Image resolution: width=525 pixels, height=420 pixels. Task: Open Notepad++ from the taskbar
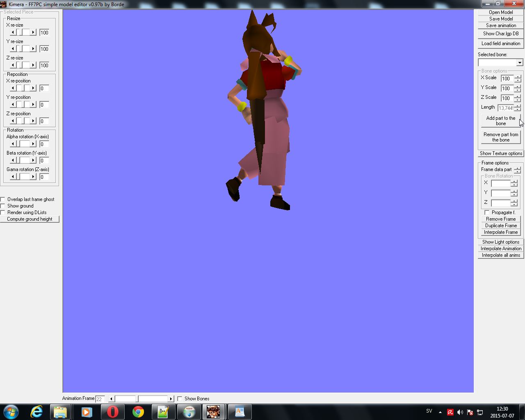tap(163, 411)
